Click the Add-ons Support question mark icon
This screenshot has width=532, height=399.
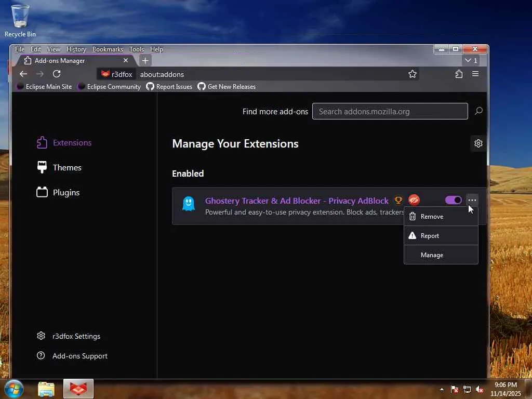41,355
